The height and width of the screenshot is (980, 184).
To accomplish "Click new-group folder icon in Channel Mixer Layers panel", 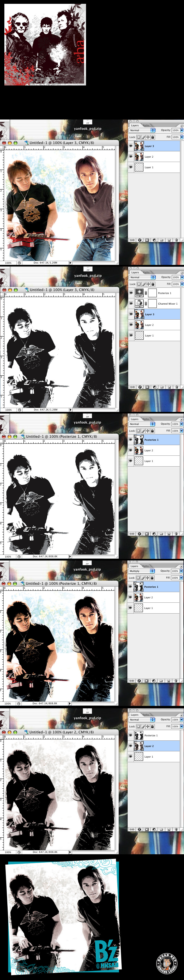I will pyautogui.click(x=162, y=387).
